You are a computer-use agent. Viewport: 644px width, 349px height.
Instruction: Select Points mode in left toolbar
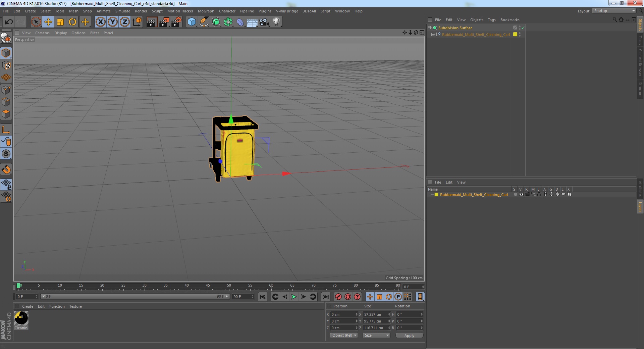click(x=6, y=90)
